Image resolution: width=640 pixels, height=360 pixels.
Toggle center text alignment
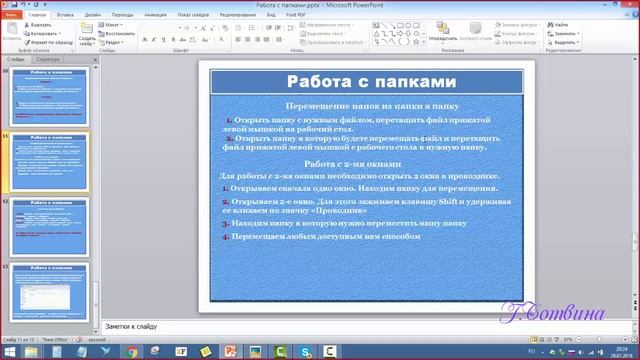point(247,40)
